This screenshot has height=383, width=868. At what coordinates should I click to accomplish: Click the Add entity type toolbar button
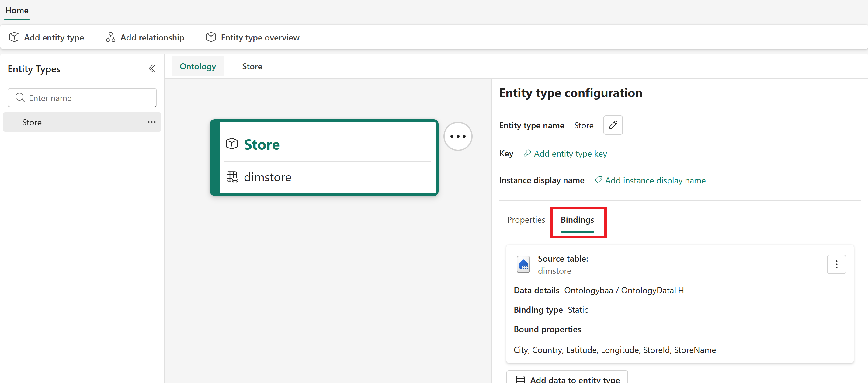click(x=47, y=37)
